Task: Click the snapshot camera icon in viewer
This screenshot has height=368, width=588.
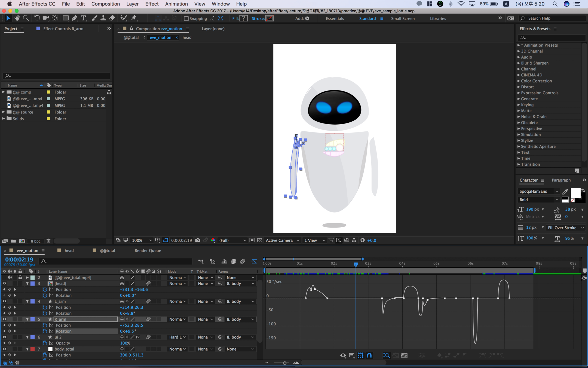Action: pos(198,240)
